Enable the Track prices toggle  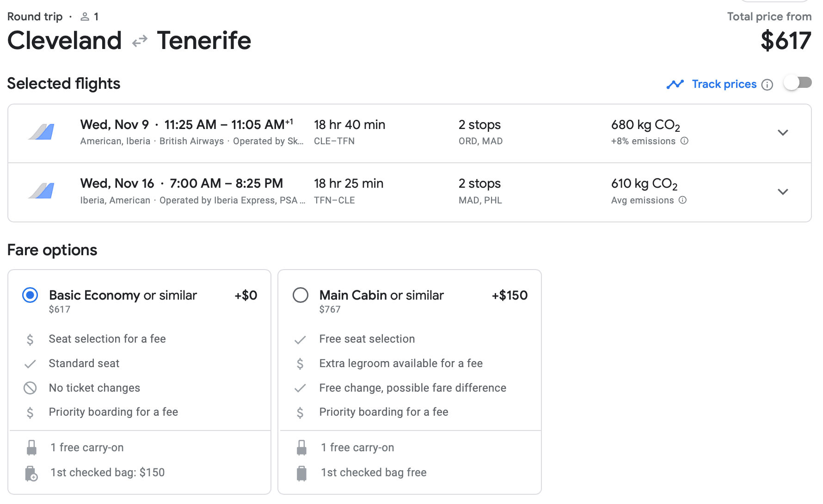[798, 83]
